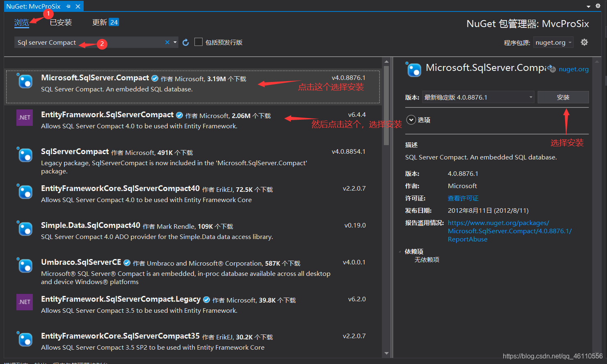Click verified badge next to Umbraco.SqlServerCE
The width and height of the screenshot is (607, 364).
point(127,263)
